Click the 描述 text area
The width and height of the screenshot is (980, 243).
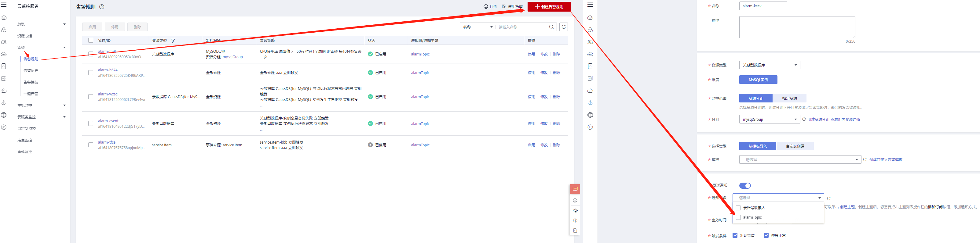point(797,27)
